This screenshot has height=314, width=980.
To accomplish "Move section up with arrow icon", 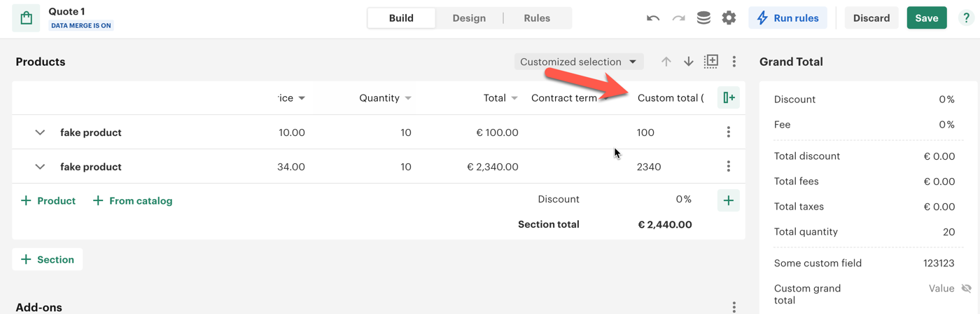I will click(666, 62).
